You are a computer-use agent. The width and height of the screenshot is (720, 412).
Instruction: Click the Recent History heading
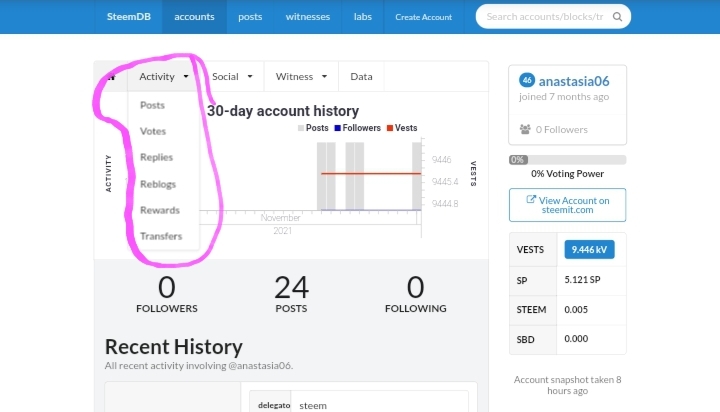174,347
